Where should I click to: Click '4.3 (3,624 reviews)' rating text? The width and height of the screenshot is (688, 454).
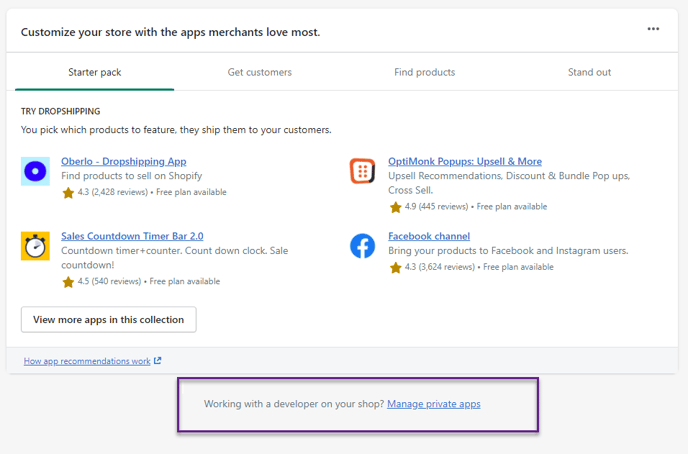tap(440, 267)
